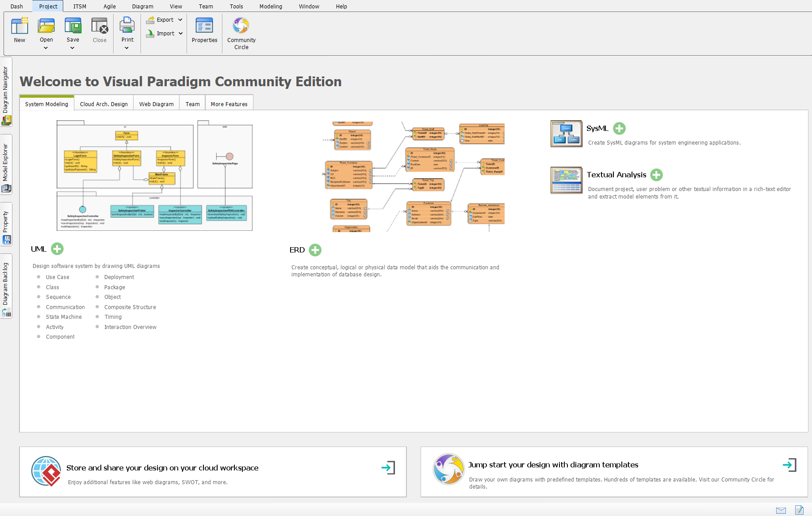Select Object diagram link
Image resolution: width=812 pixels, height=516 pixels.
coord(112,297)
